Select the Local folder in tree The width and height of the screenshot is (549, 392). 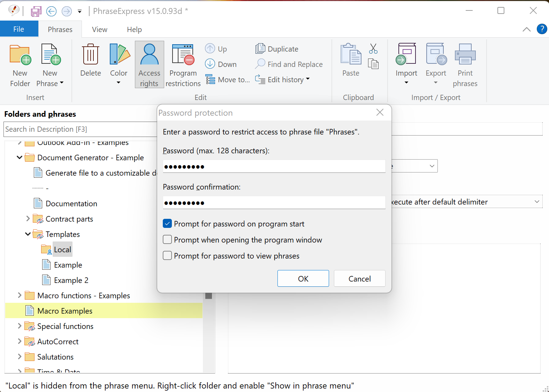62,249
